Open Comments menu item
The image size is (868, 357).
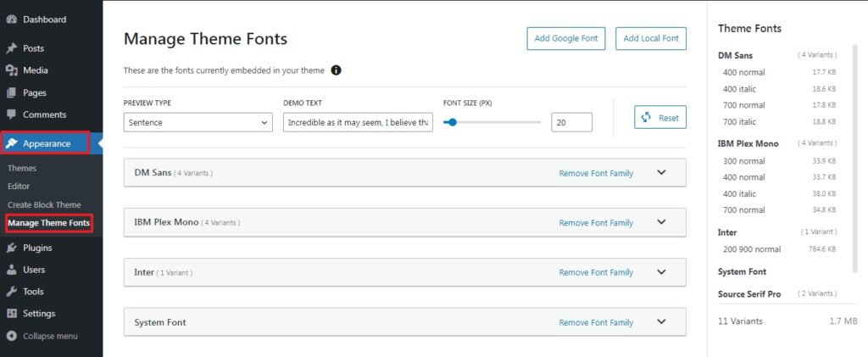[44, 114]
